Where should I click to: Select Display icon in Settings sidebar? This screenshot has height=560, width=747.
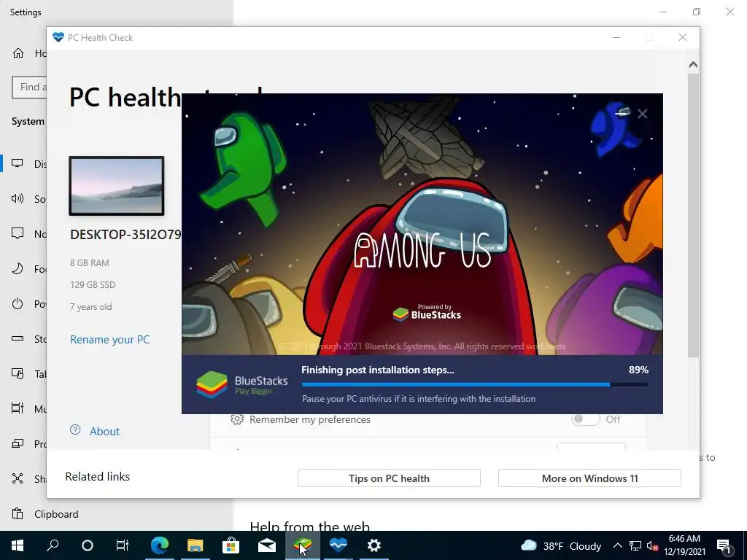point(18,164)
